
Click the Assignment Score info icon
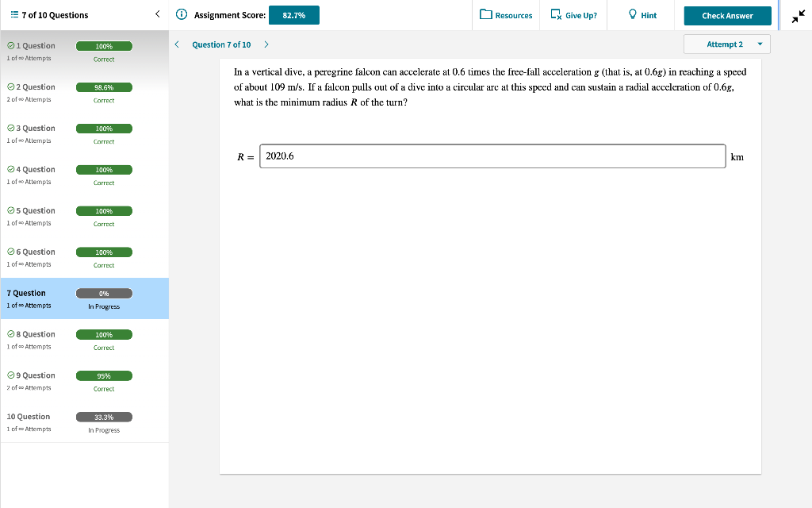pos(182,15)
